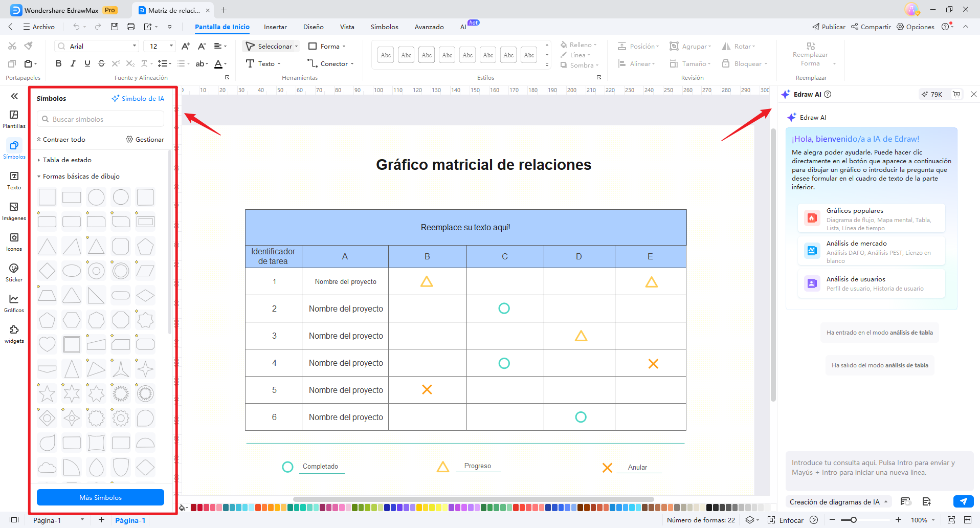This screenshot has height=528, width=980.
Task: Toggle underline formatting
Action: [x=87, y=63]
